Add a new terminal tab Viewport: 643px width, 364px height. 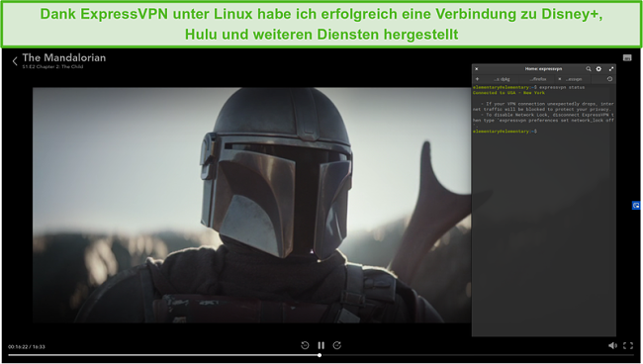[x=477, y=79]
